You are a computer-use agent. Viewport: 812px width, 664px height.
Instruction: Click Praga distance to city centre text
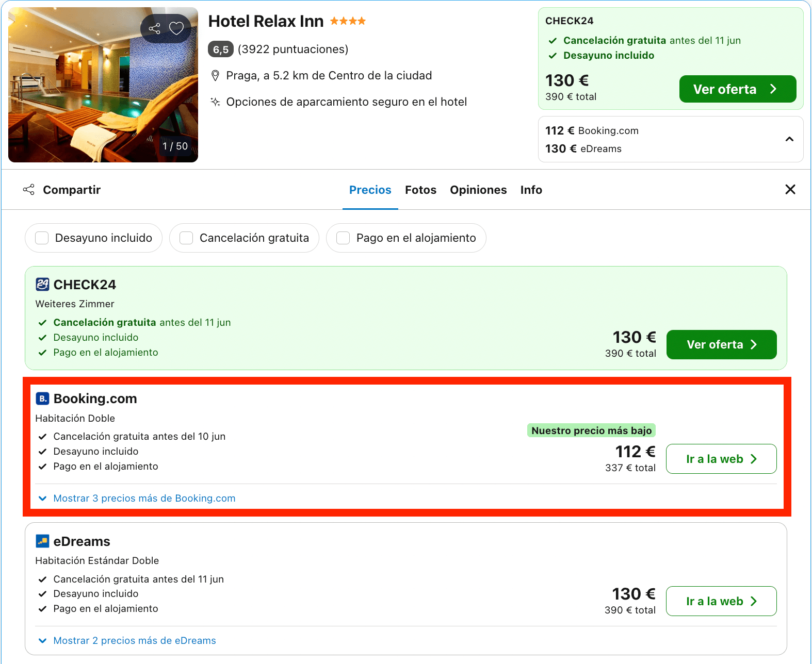point(329,76)
